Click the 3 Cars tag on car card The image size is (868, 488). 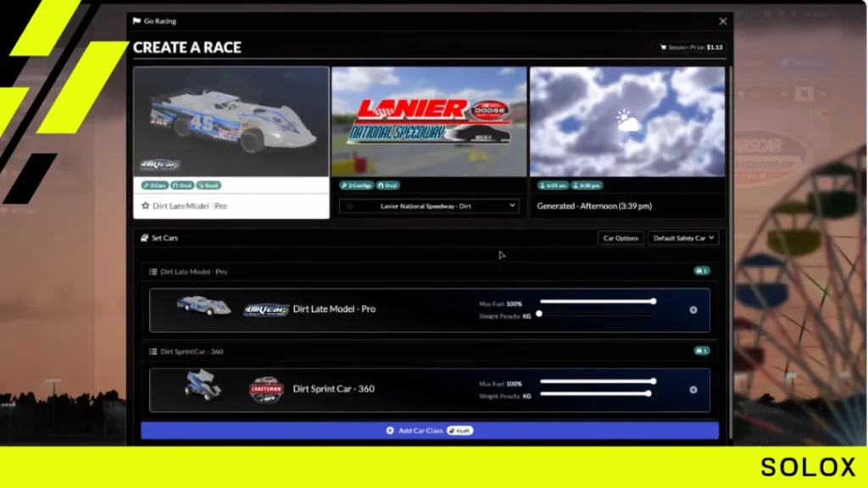click(154, 186)
